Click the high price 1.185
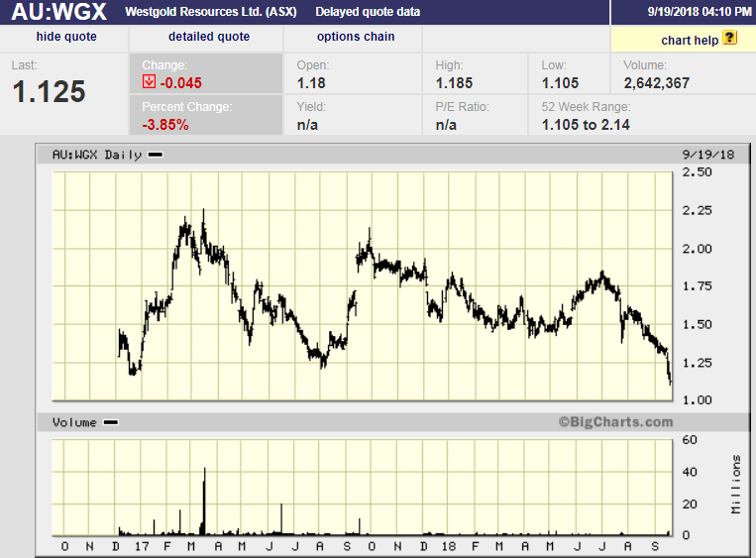 (454, 83)
